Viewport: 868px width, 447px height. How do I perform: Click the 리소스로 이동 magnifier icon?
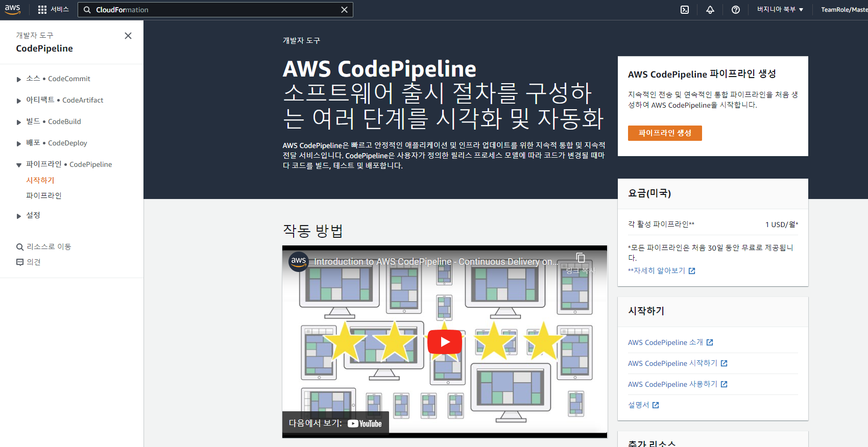pyautogui.click(x=20, y=247)
